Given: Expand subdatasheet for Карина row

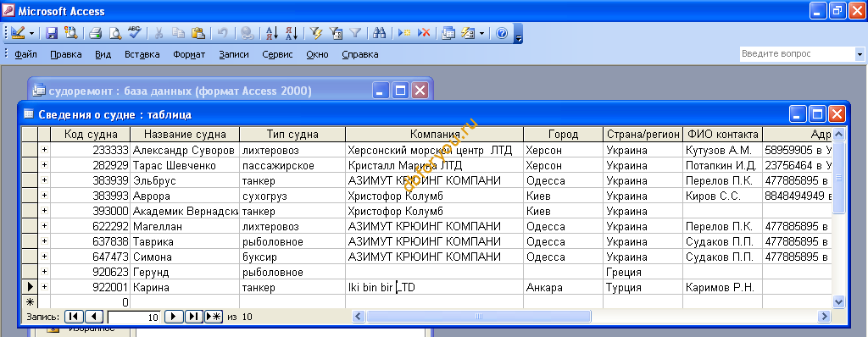Looking at the screenshot, I should [x=44, y=287].
